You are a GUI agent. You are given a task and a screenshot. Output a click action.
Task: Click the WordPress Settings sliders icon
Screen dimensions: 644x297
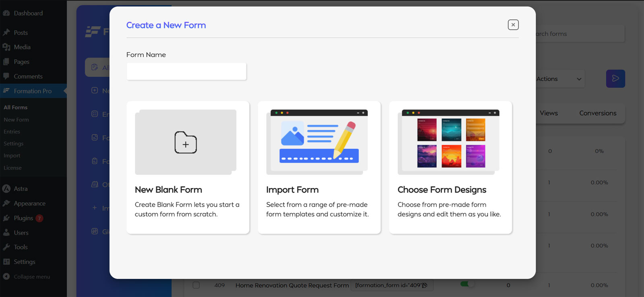pos(6,262)
